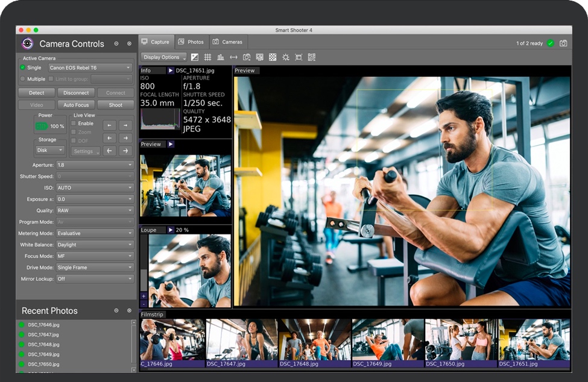Click the horizontal double-arrow toolbar icon

(x=233, y=57)
